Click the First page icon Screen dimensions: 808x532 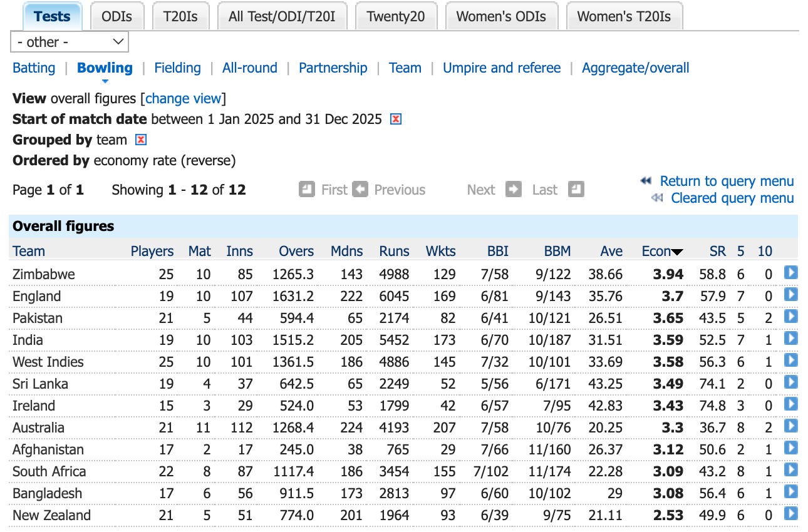point(307,189)
